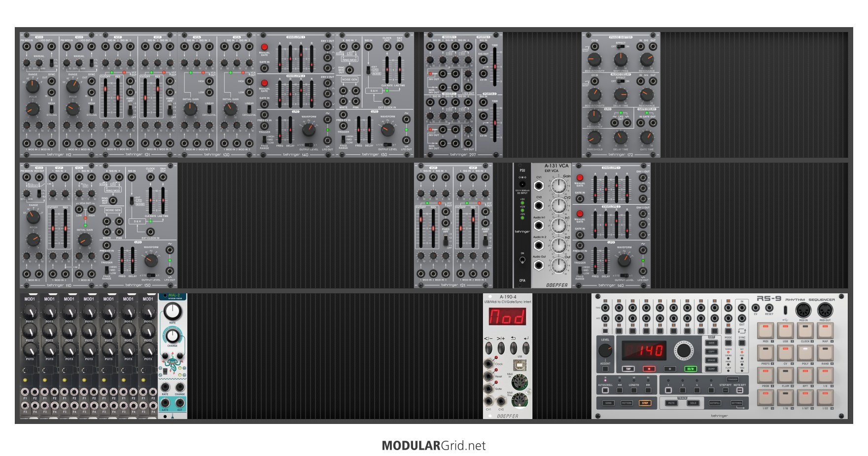Viewport: 868px width, 456px height.
Task: Hit the FLAM pad
Action: (786, 376)
